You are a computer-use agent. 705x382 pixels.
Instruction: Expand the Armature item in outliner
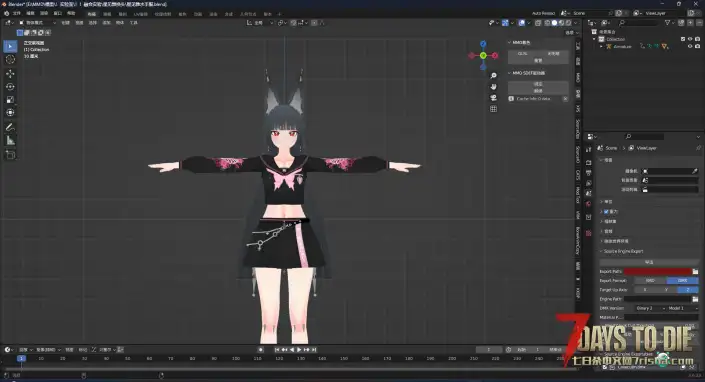602,46
